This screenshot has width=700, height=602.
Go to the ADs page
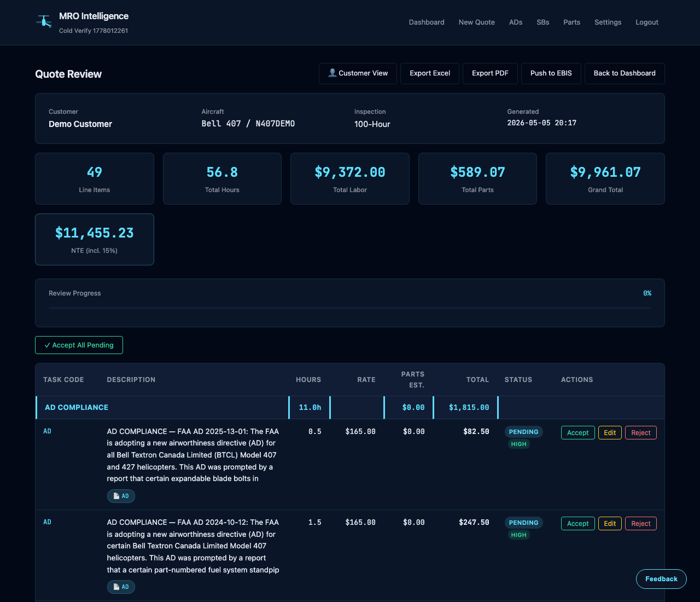[x=516, y=22]
